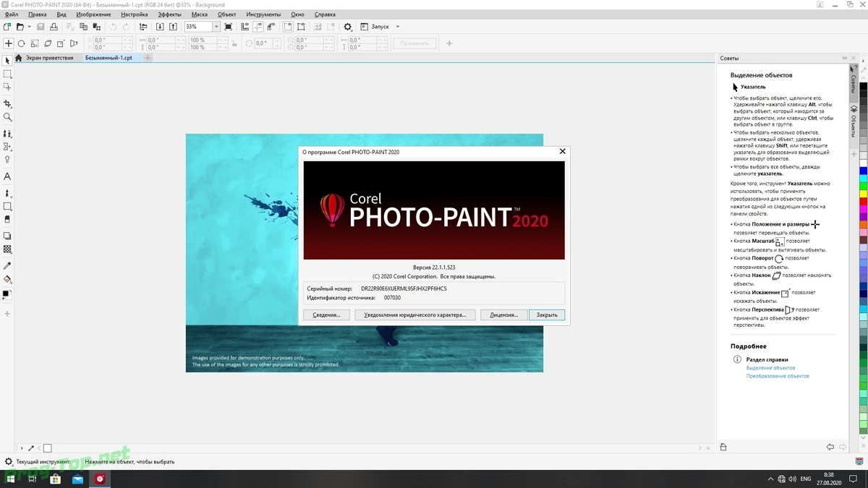This screenshot has height=488, width=868.
Task: Select the Object Transparency tool
Action: (7, 249)
